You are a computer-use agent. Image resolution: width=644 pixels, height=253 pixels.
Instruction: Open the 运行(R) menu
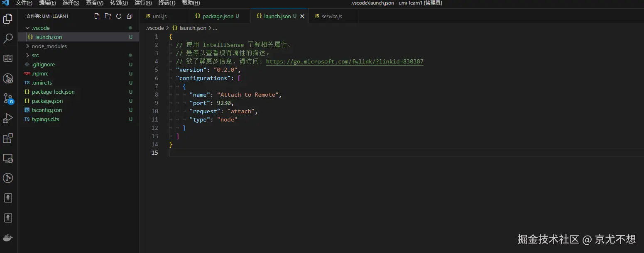point(143,3)
